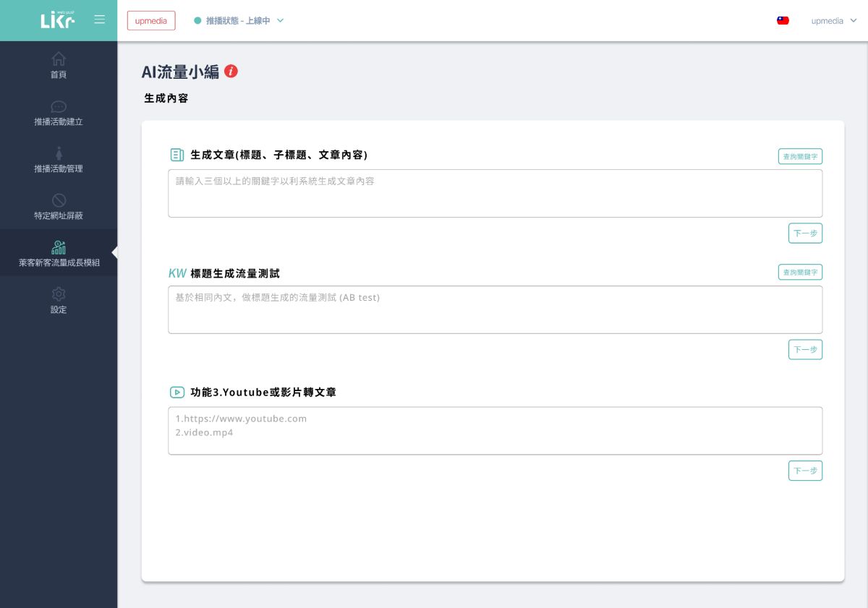
Task: Open settings via the 設定 gear icon
Action: pyautogui.click(x=58, y=294)
